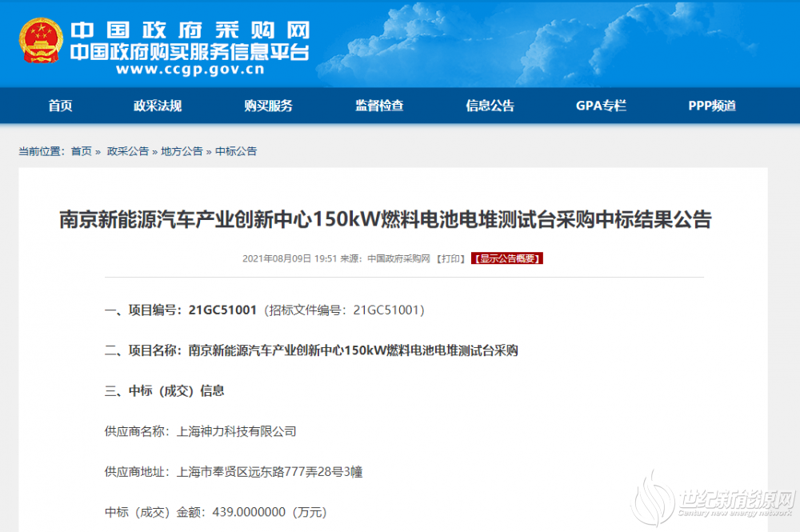Open the 监督检查 navigation section
800x532 pixels.
(379, 106)
